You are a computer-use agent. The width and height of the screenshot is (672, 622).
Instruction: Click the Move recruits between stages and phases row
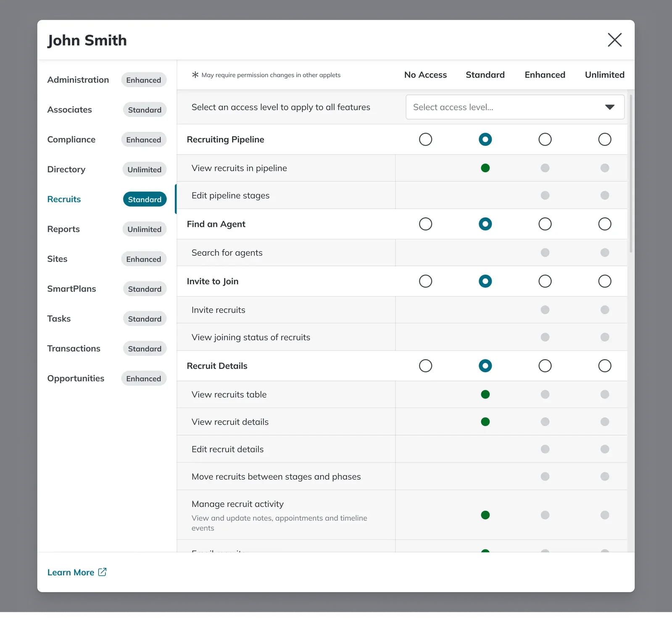coord(402,476)
